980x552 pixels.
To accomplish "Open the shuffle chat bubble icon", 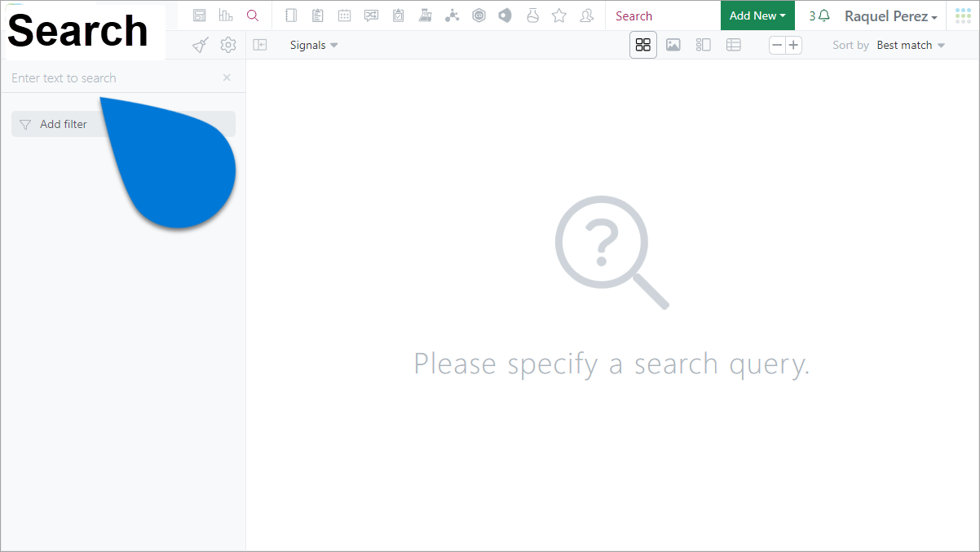I will (372, 15).
